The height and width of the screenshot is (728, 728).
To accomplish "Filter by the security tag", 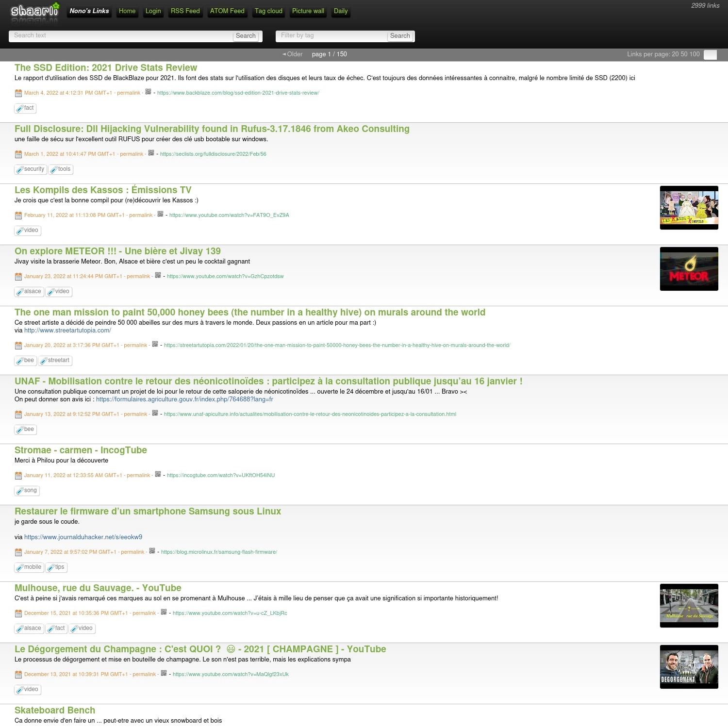I will 31,169.
